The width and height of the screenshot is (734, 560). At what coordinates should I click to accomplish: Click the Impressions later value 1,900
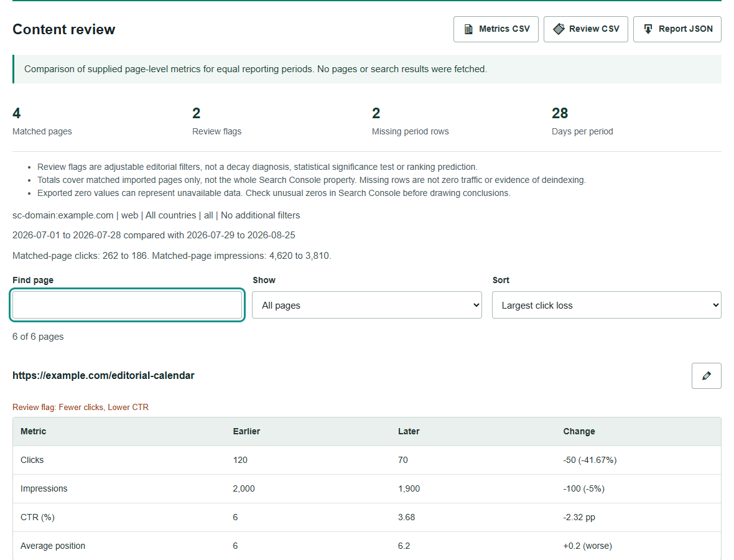click(409, 488)
